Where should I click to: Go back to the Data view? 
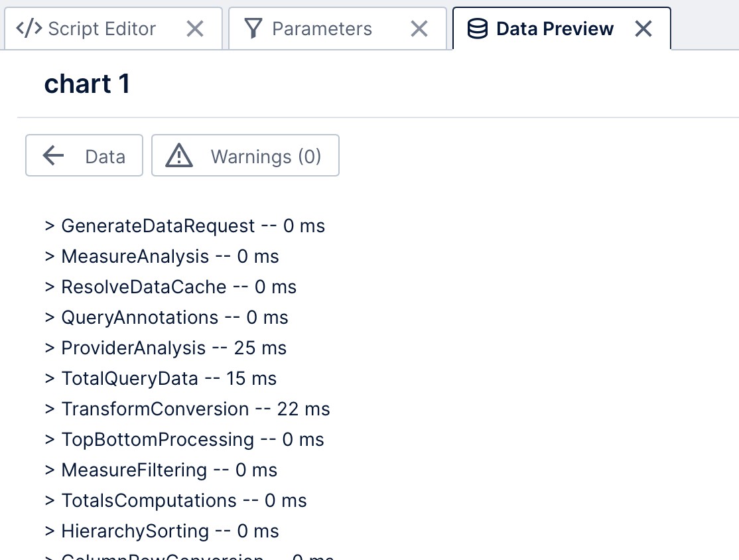click(84, 156)
